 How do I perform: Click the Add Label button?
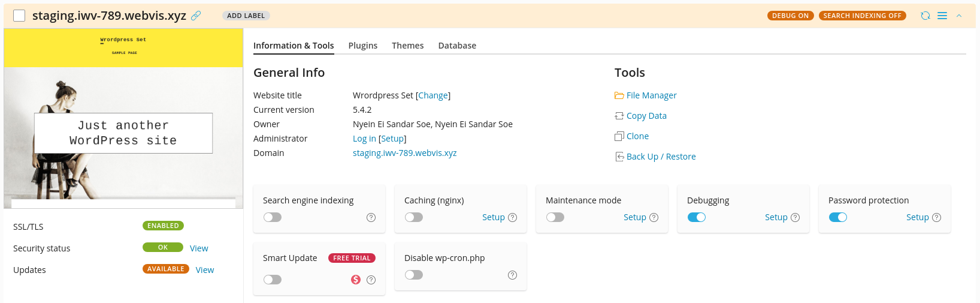(x=246, y=16)
